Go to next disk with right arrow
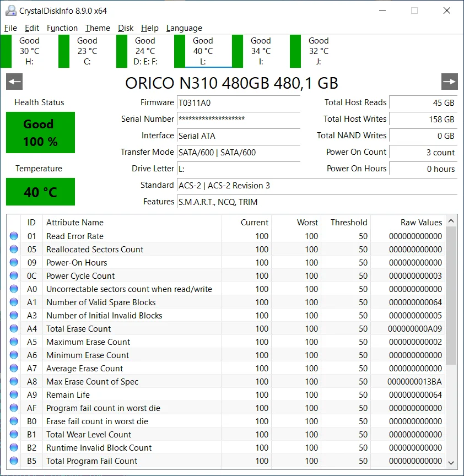This screenshot has height=476, width=464. (x=450, y=82)
